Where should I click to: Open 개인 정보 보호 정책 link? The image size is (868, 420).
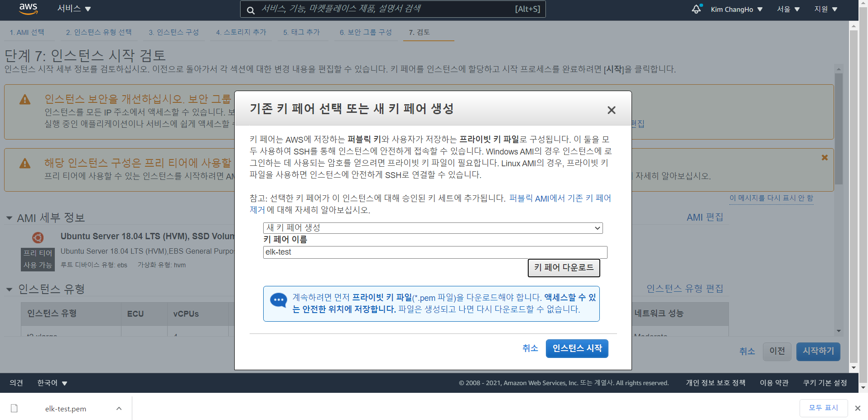tap(715, 383)
